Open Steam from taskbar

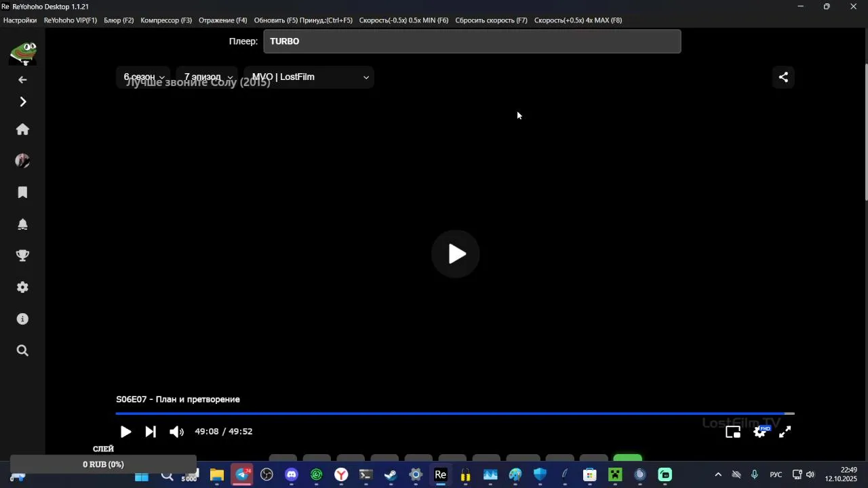[391, 476]
